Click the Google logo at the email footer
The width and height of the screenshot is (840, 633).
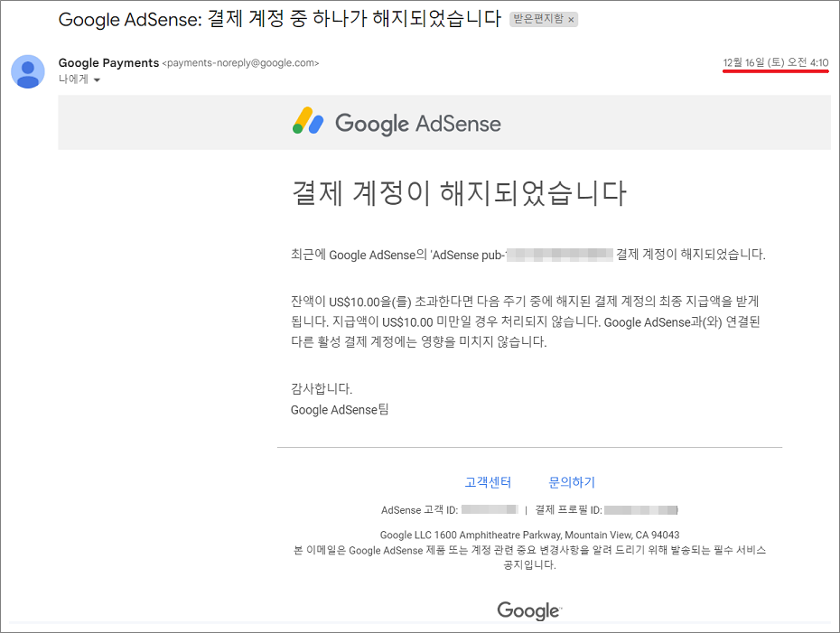tap(529, 610)
